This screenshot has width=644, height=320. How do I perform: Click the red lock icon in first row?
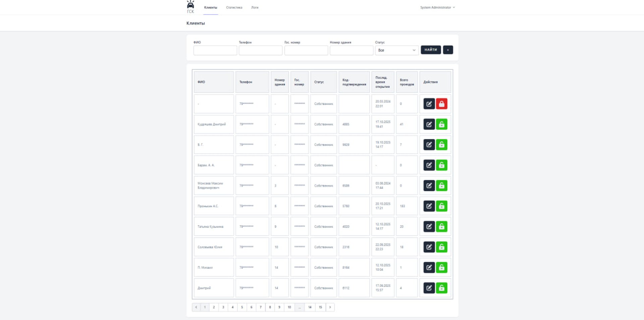point(441,104)
